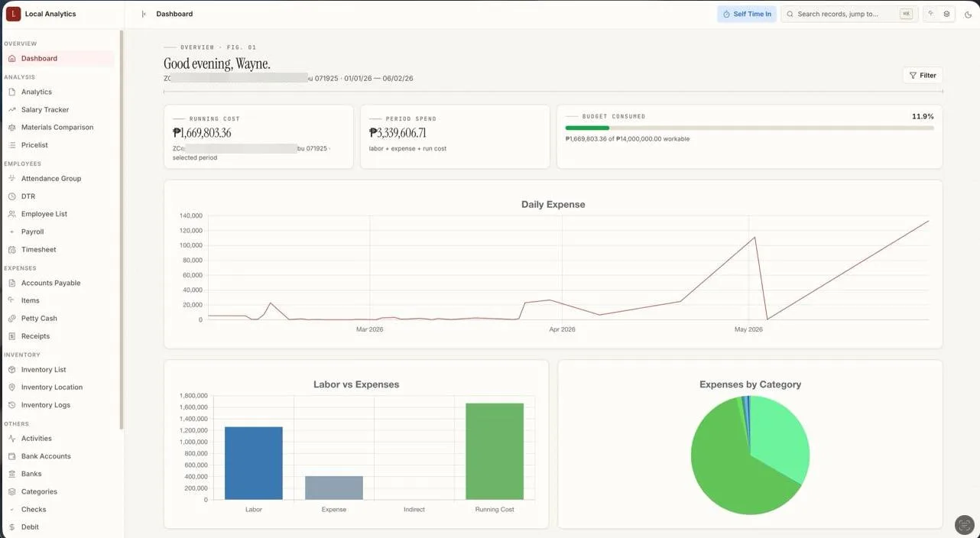
Task: Go to Salary Tracker page
Action: click(x=60, y=109)
